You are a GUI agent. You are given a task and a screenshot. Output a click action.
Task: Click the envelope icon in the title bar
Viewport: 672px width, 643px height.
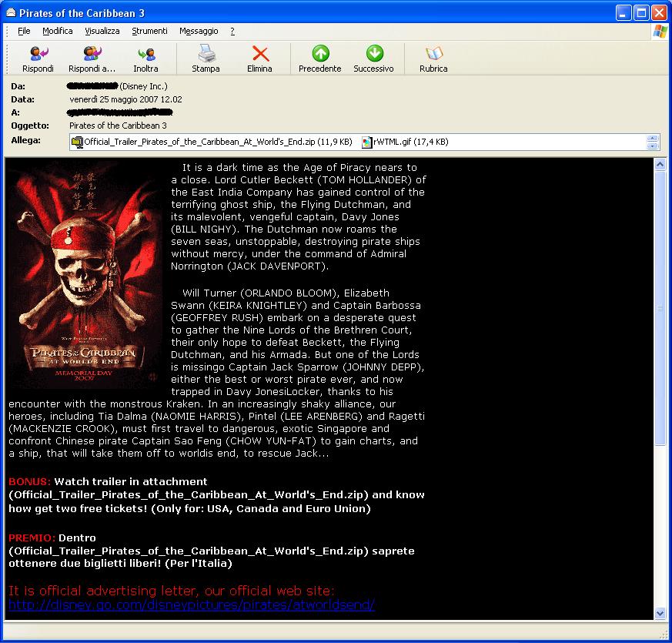[11, 13]
